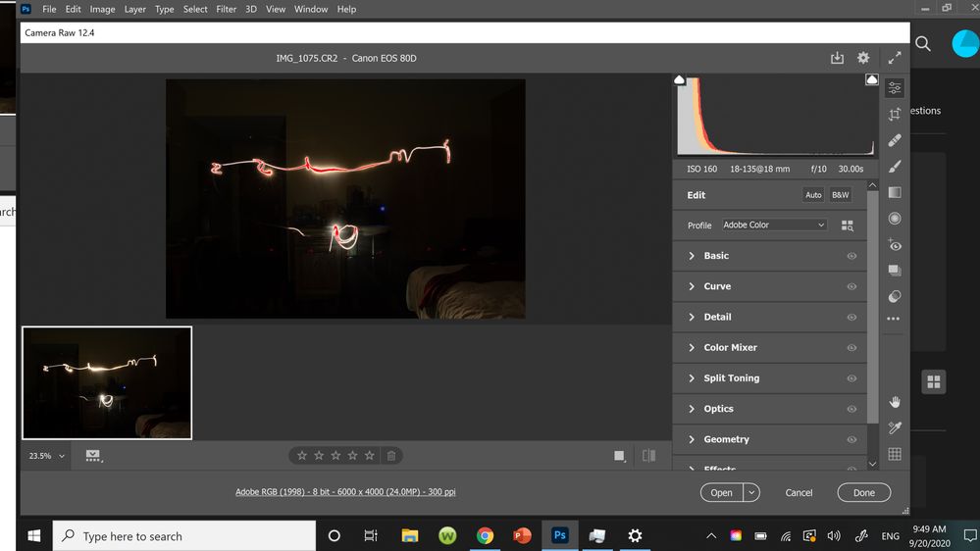Open Chrome from the taskbar
Viewport: 980px width, 551px height.
(485, 536)
